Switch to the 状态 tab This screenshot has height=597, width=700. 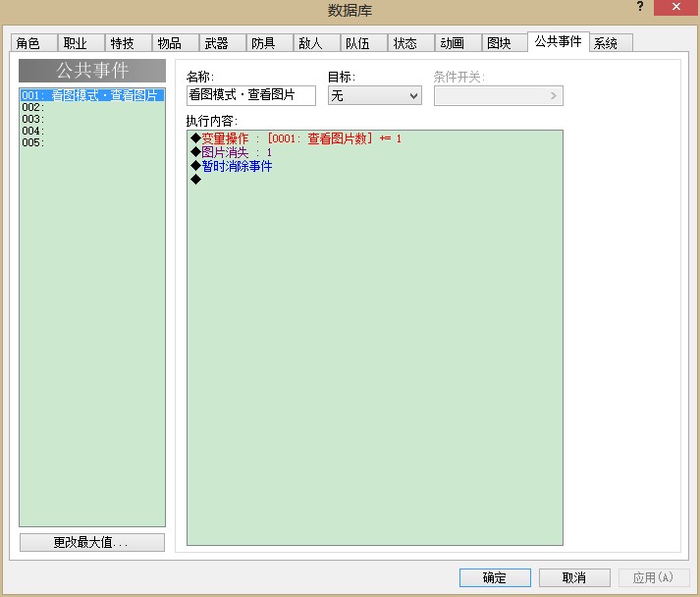(x=411, y=43)
